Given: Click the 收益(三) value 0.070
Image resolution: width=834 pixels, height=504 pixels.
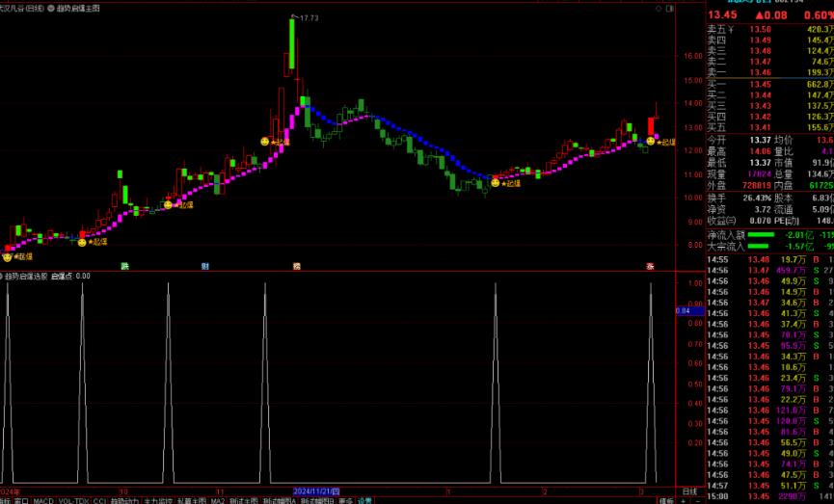Looking at the screenshot, I should pyautogui.click(x=760, y=221).
